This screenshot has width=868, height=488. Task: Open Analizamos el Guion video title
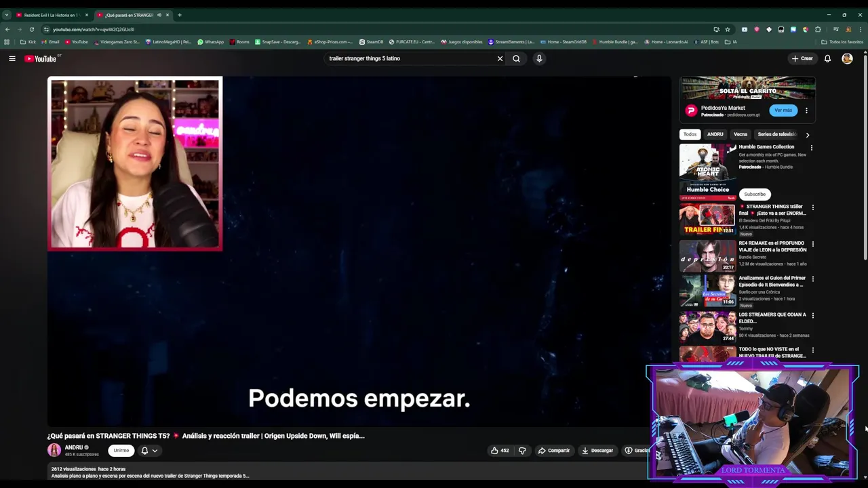coord(772,281)
